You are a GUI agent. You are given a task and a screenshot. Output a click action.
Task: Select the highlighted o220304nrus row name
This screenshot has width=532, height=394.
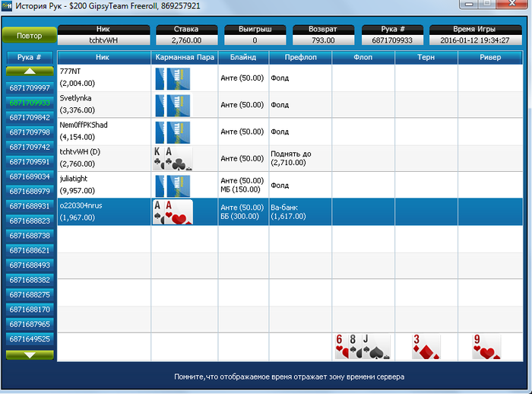click(81, 205)
